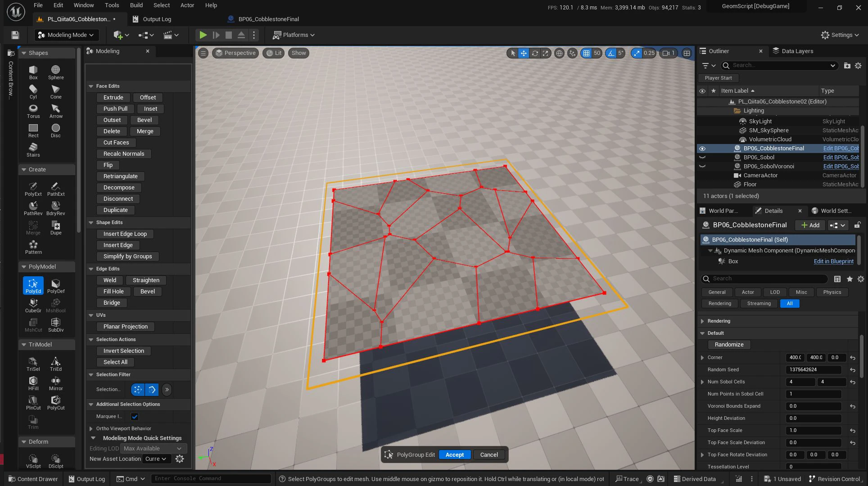Open the CubeGr cube grid tool
The image size is (868, 486).
pyautogui.click(x=33, y=305)
